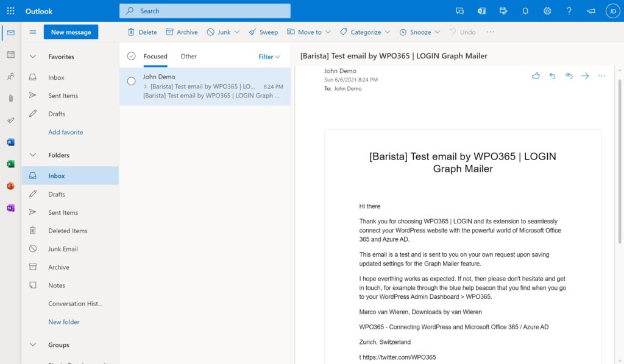Open Calendar in left rail
Screen dimensions: 624x364
tap(11, 54)
